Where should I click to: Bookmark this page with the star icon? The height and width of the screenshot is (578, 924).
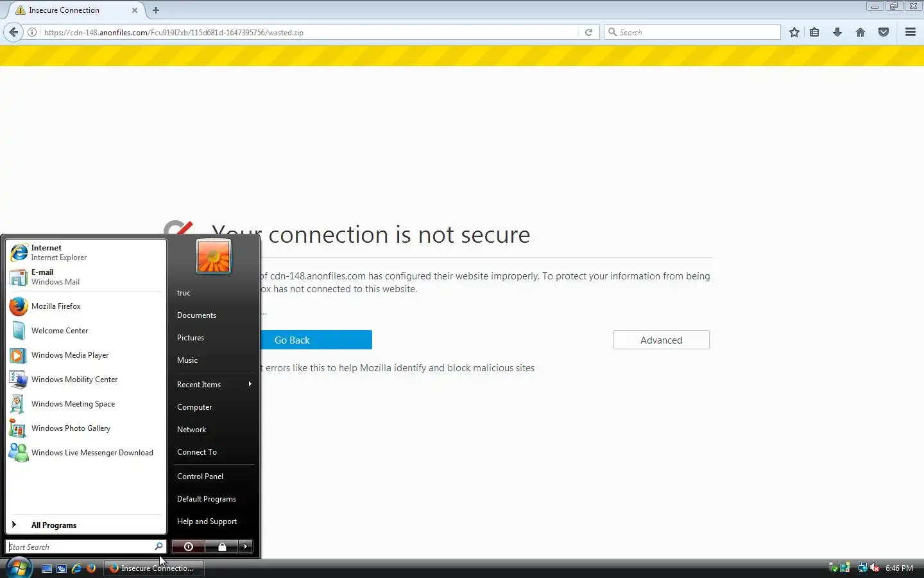click(794, 32)
